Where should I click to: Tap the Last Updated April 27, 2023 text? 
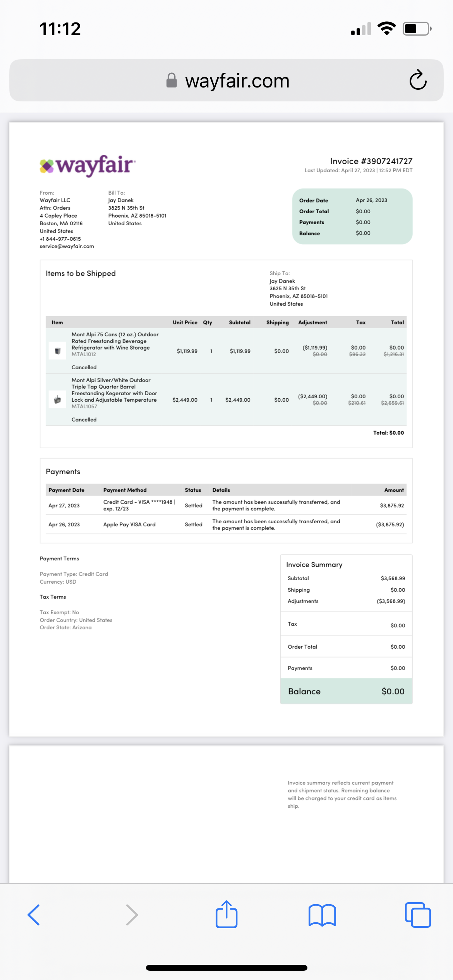358,170
